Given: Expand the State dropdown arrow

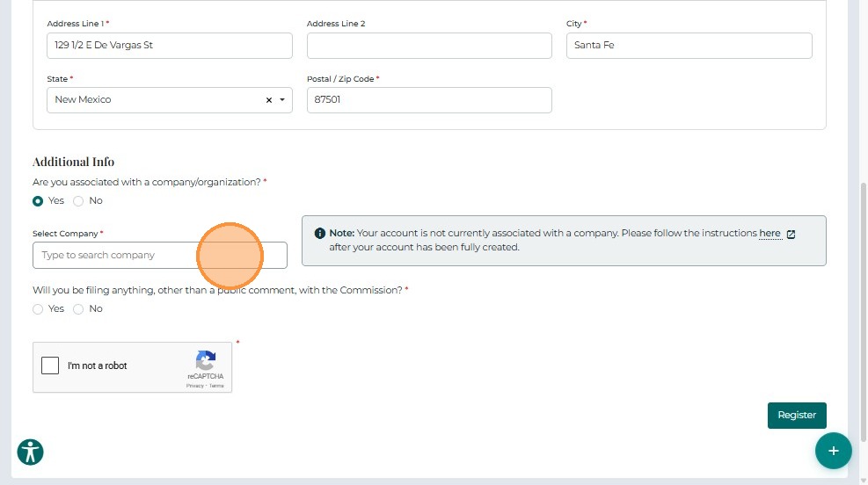Looking at the screenshot, I should point(282,100).
